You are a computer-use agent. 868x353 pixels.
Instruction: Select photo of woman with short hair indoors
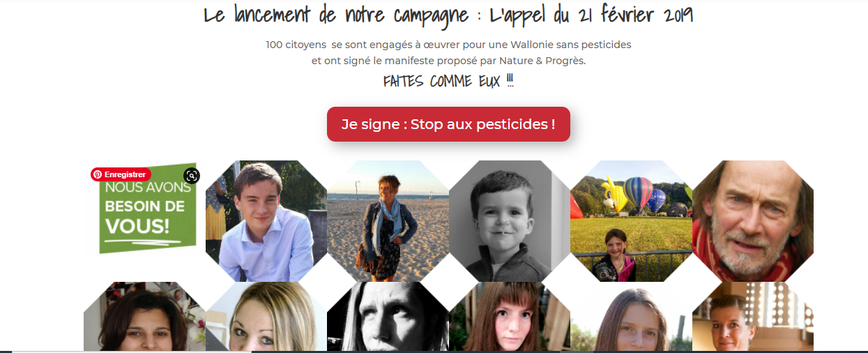click(753, 316)
